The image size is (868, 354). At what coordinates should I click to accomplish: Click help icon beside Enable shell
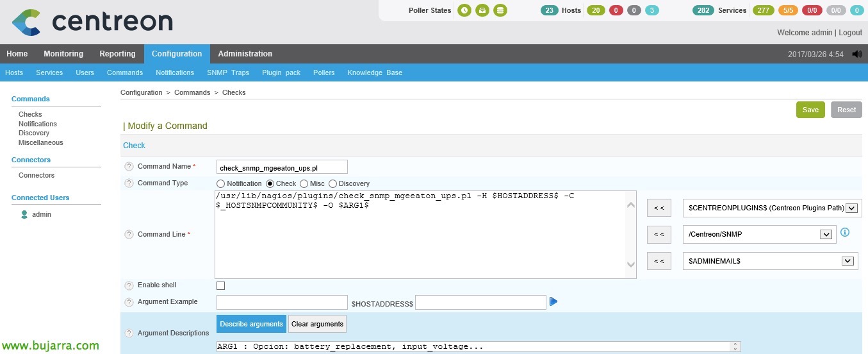click(x=129, y=285)
